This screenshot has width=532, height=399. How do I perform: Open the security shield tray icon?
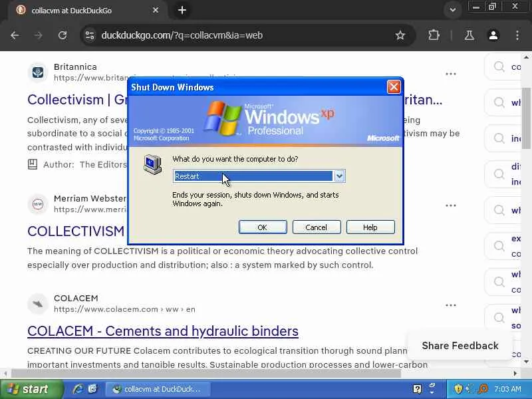(458, 388)
